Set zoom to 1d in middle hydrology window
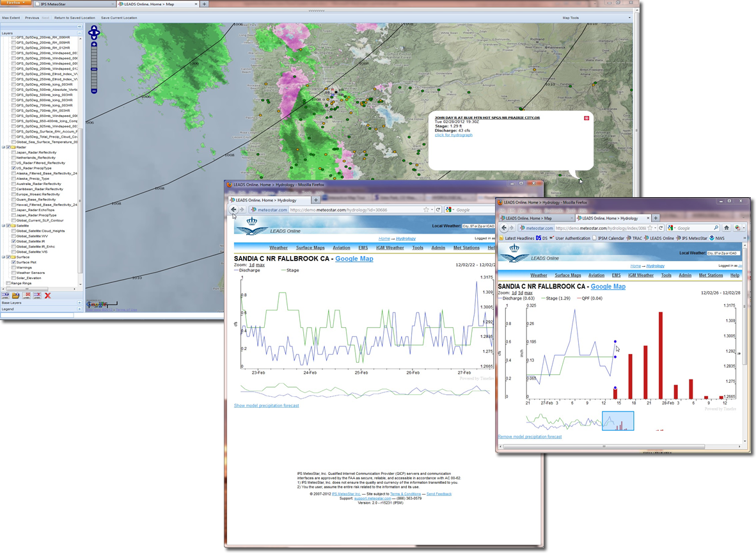This screenshot has width=756, height=553. click(x=251, y=265)
